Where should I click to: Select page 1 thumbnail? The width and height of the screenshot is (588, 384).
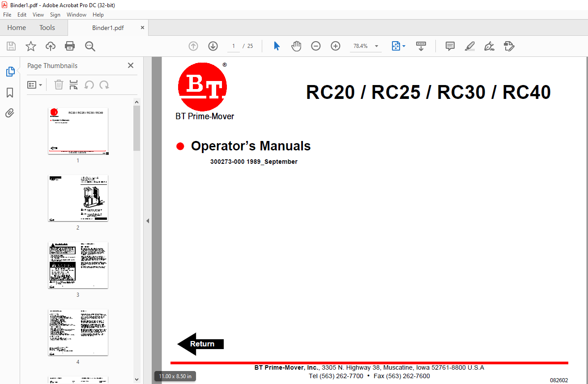78,131
